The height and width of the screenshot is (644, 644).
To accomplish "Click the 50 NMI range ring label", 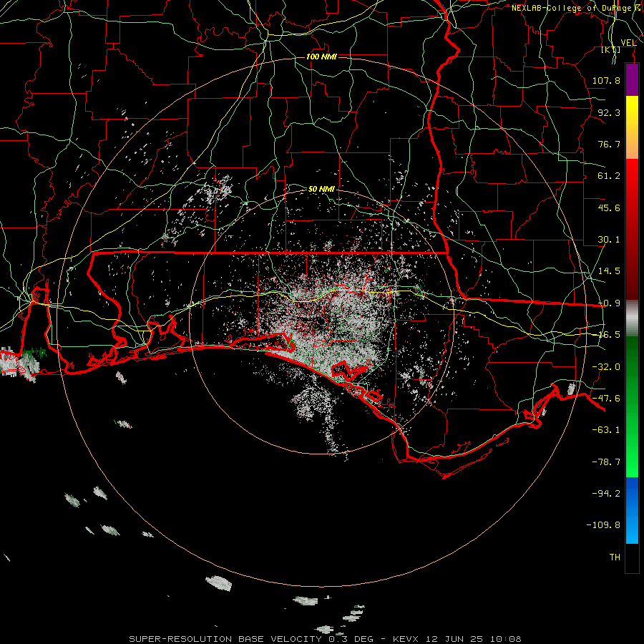I will click(x=321, y=189).
